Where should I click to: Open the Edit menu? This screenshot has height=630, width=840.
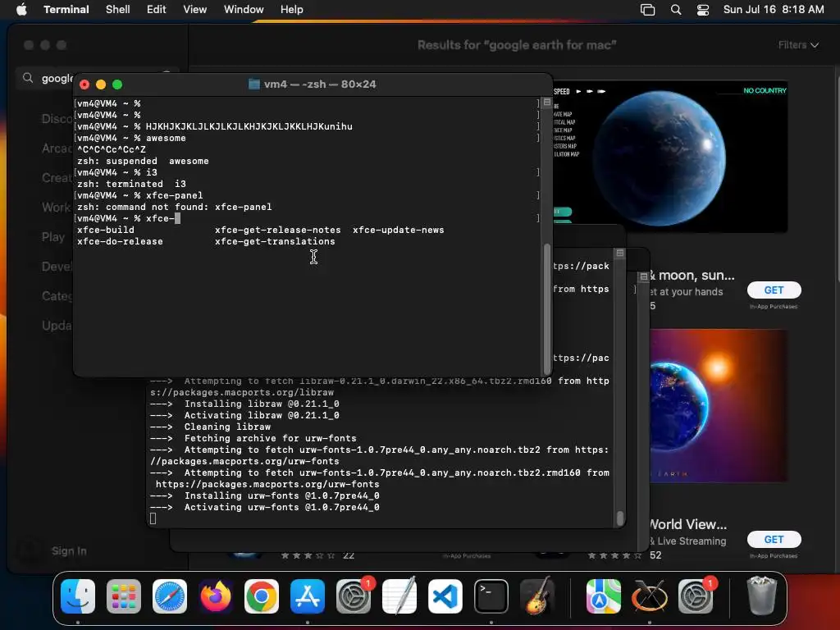(x=157, y=9)
